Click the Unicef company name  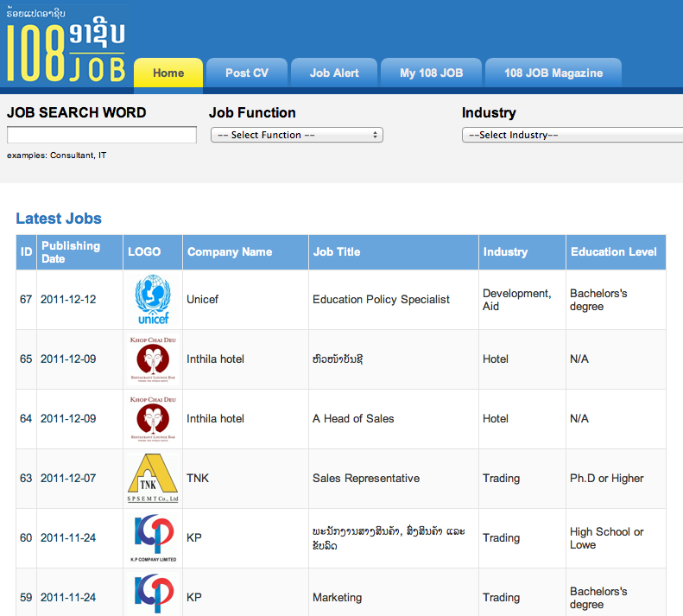pos(203,300)
